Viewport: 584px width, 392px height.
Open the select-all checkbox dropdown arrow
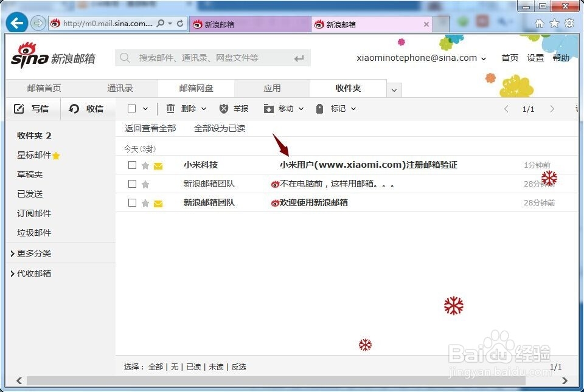pyautogui.click(x=144, y=108)
